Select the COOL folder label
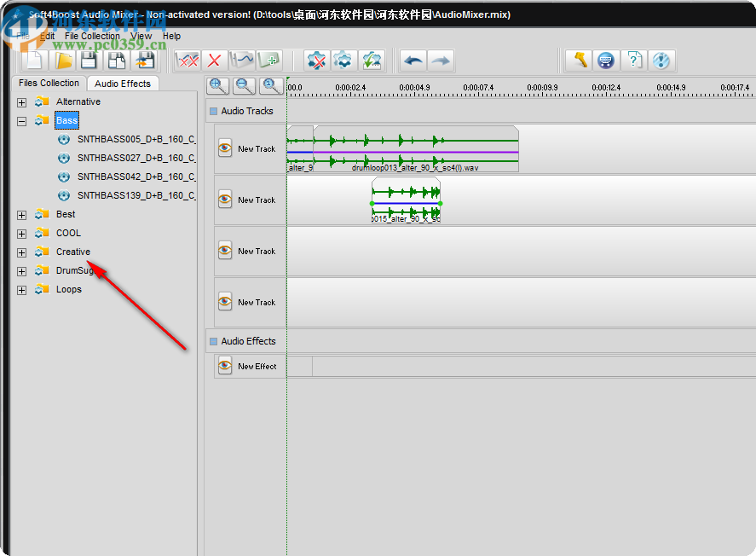This screenshot has height=556, width=756. pyautogui.click(x=68, y=233)
